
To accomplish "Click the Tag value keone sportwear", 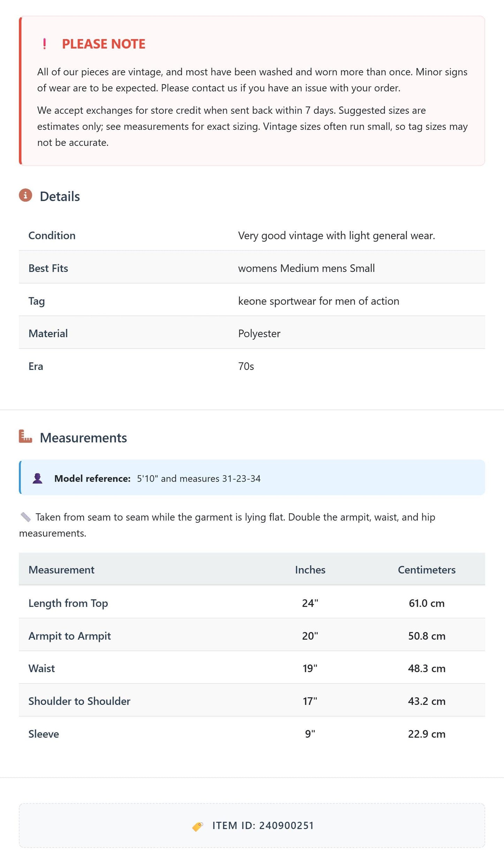I will click(x=318, y=301).
